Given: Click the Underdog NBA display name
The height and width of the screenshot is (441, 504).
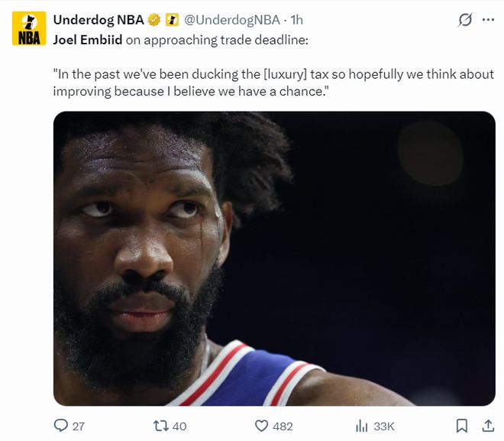Looking at the screenshot, I should point(99,21).
